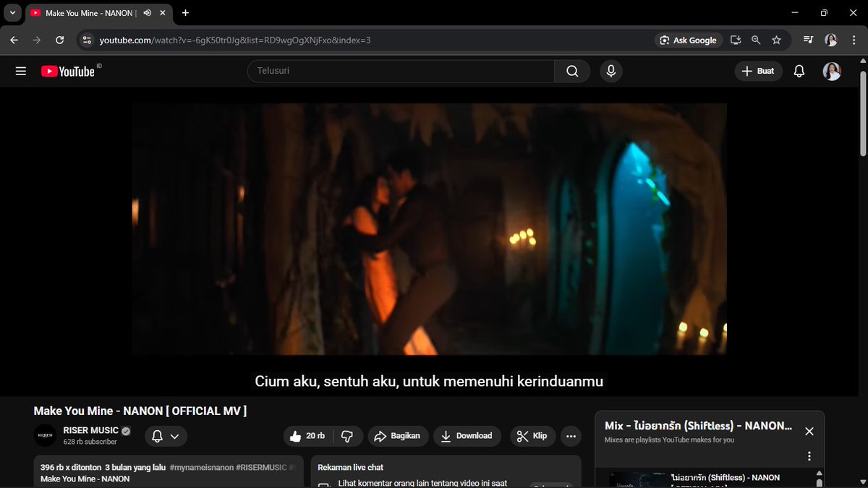868x488 pixels.
Task: Open Chrome profile avatar
Action: tap(831, 40)
